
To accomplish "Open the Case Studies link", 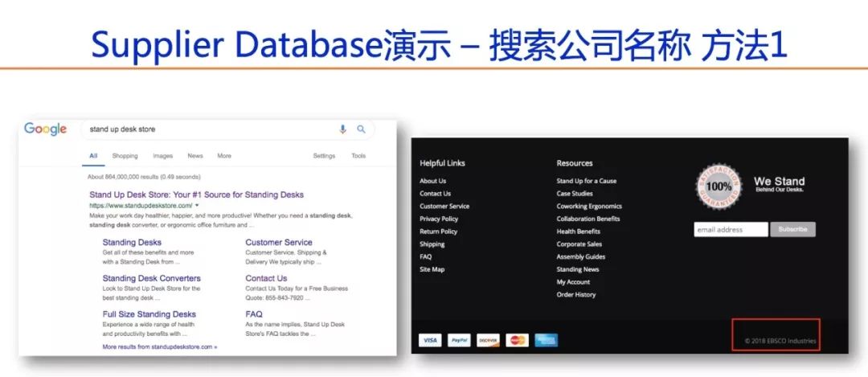I will (x=575, y=194).
